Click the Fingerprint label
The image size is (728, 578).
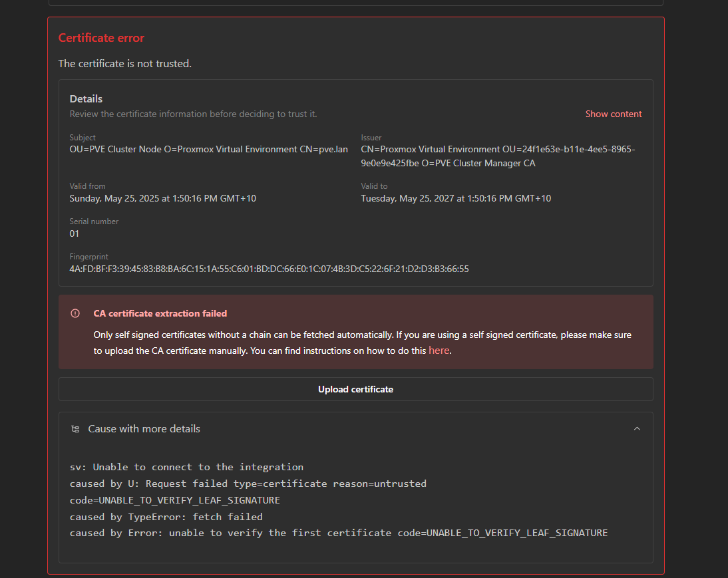pyautogui.click(x=89, y=257)
